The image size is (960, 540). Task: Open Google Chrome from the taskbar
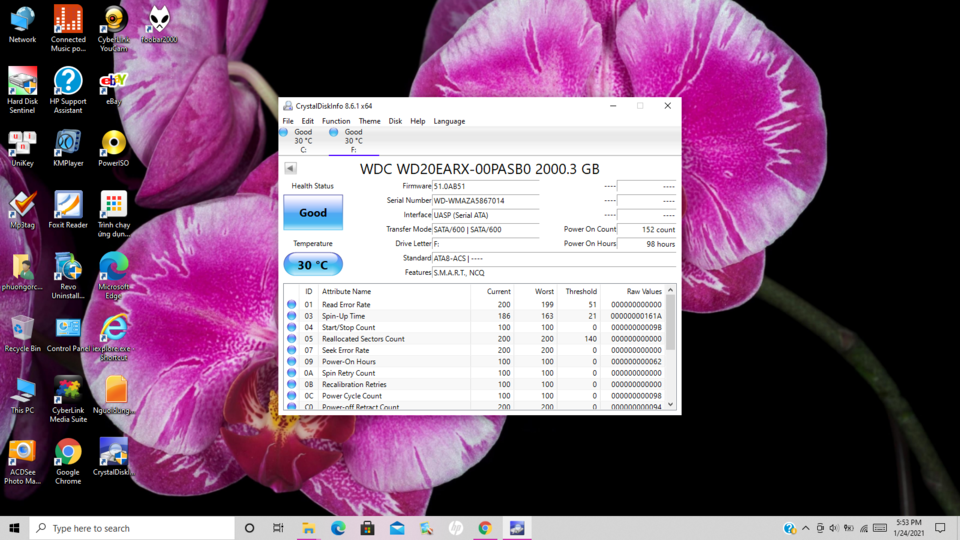click(x=485, y=528)
